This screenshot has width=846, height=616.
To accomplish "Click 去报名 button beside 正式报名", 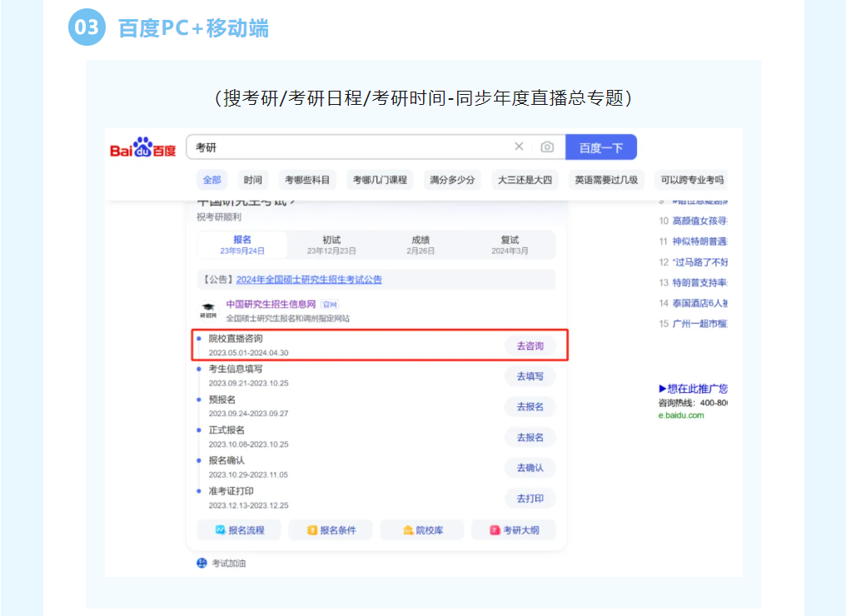I will 530,438.
